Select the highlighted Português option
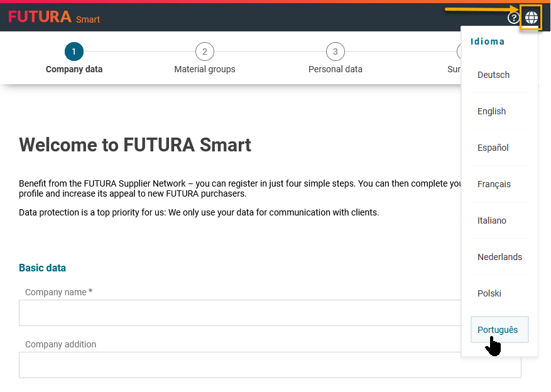The height and width of the screenshot is (392, 551). point(498,330)
